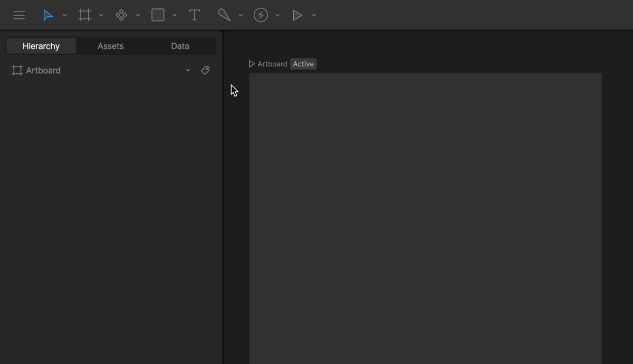Select the Text tool
The image size is (633, 364).
[194, 15]
